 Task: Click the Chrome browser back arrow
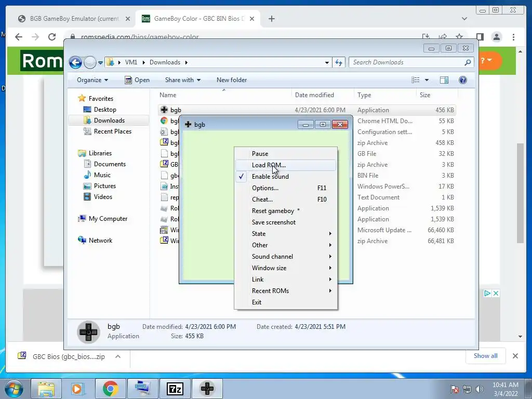(x=19, y=37)
